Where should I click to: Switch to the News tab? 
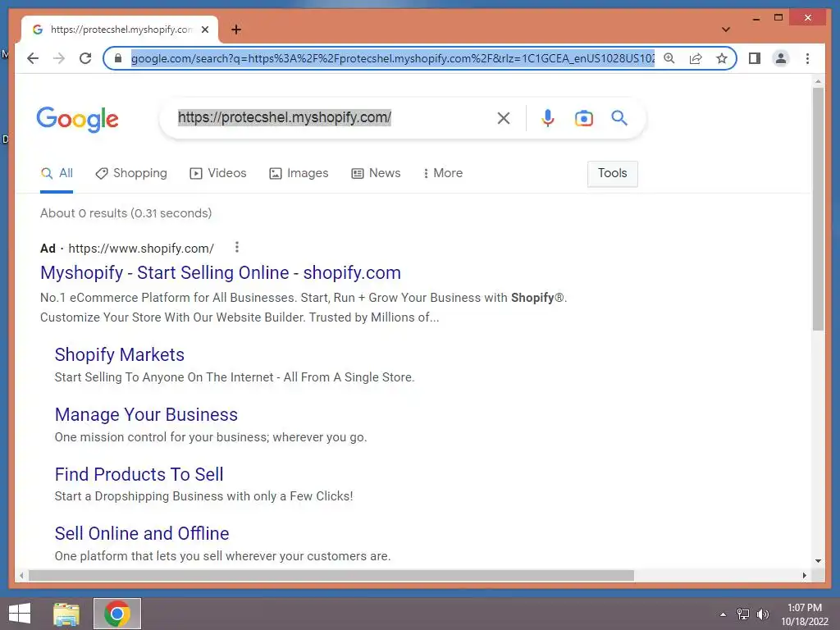pos(376,174)
